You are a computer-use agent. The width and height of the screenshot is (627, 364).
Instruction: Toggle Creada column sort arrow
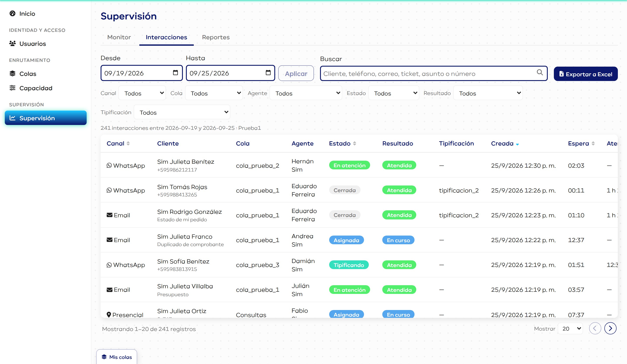coord(517,144)
